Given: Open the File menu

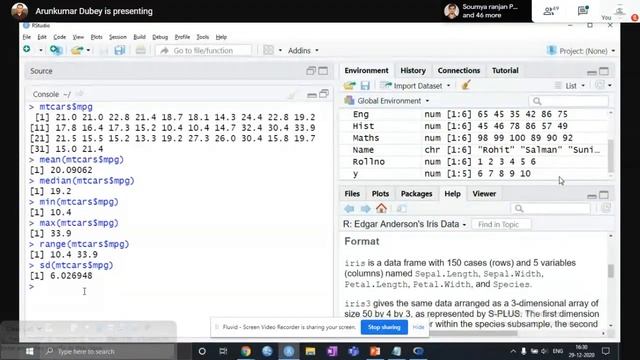Looking at the screenshot, I should pos(27,37).
